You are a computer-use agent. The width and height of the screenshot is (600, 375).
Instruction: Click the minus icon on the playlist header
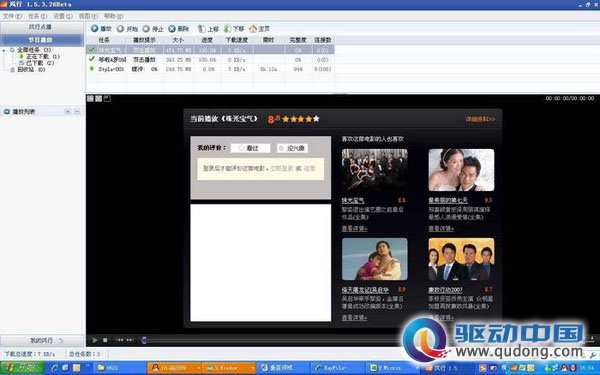click(x=77, y=112)
